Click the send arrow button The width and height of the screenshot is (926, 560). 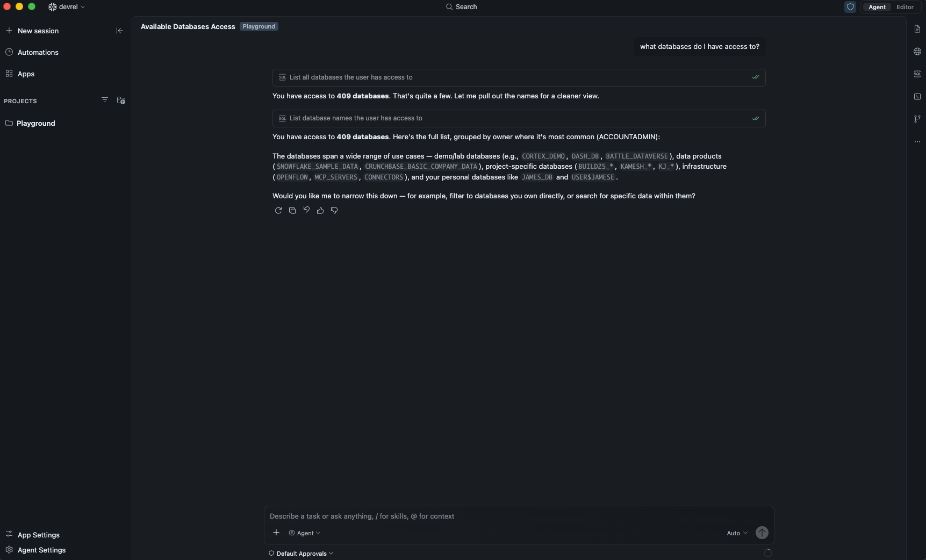762,533
